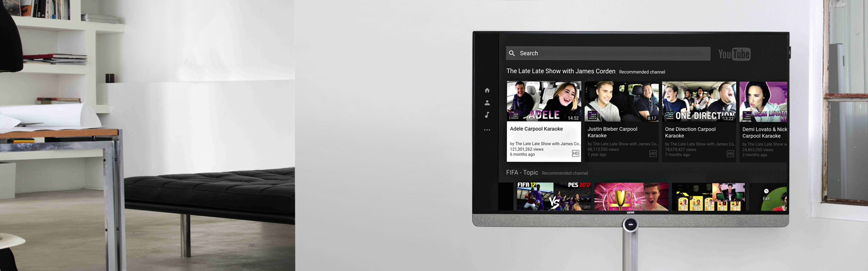Click the Exit icon overlay
Screen dimensions: 868x271
(x=766, y=195)
